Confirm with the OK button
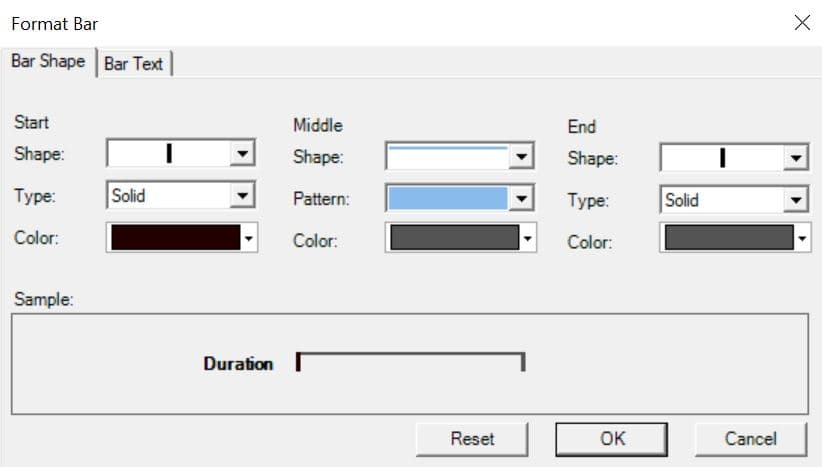Screen dimensions: 822x467 [x=612, y=438]
